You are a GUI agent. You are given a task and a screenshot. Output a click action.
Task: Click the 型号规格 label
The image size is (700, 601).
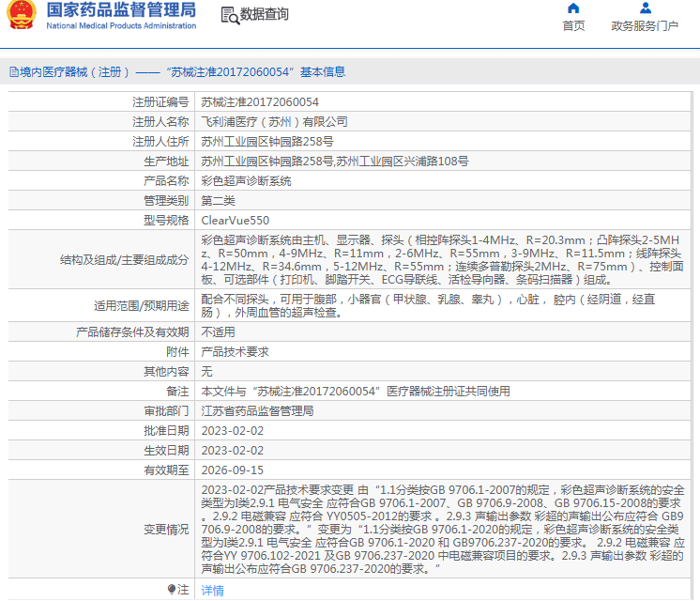166,221
